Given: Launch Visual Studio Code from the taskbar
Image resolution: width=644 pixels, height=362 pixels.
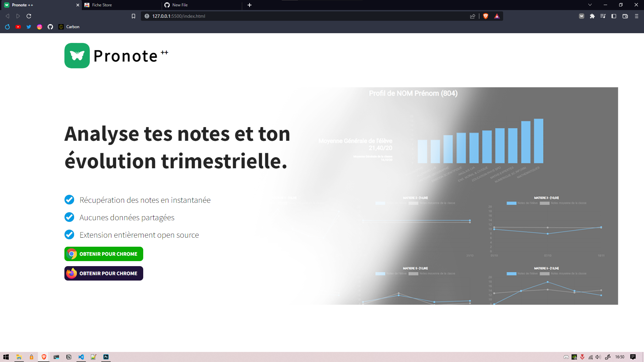Looking at the screenshot, I should coord(81,357).
